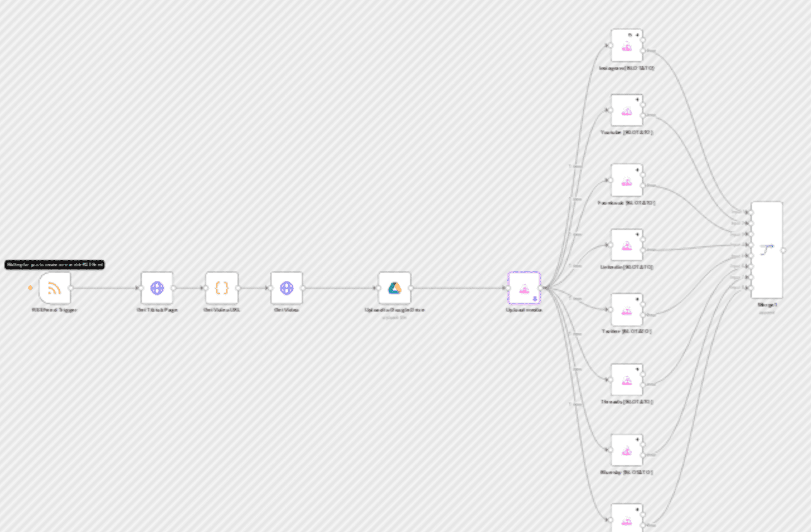Click the Facebook [BLOTATO] label text
This screenshot has width=811, height=532.
click(626, 203)
